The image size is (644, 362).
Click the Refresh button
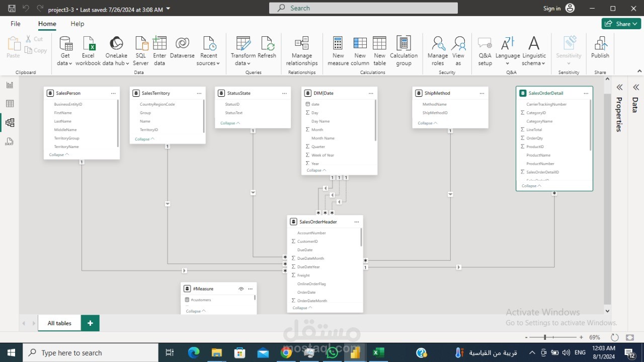(267, 48)
